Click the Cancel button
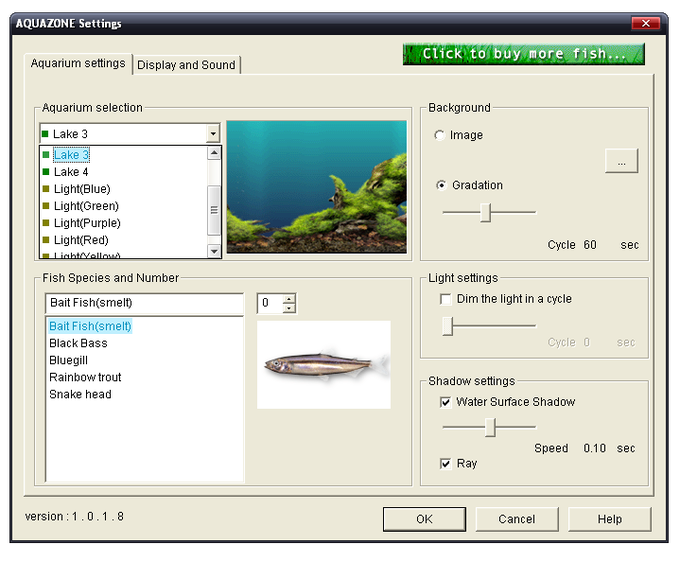 (x=517, y=519)
